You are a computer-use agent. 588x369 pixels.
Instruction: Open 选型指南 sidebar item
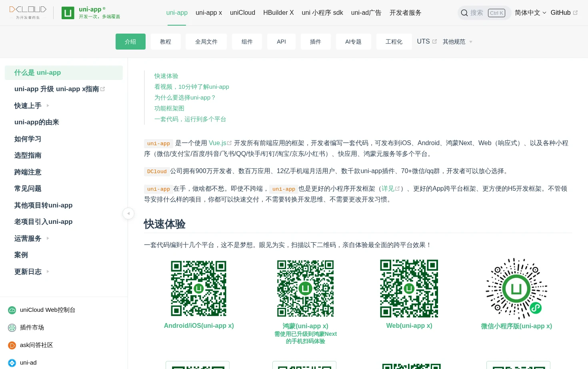tap(28, 156)
